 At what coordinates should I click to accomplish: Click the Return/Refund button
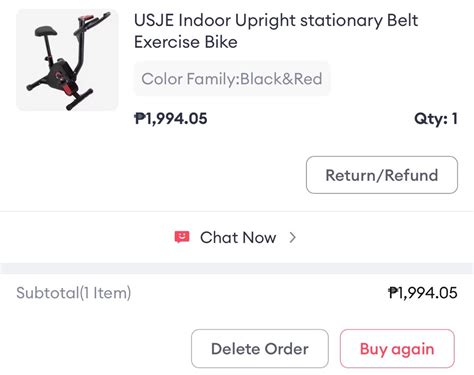(x=382, y=175)
